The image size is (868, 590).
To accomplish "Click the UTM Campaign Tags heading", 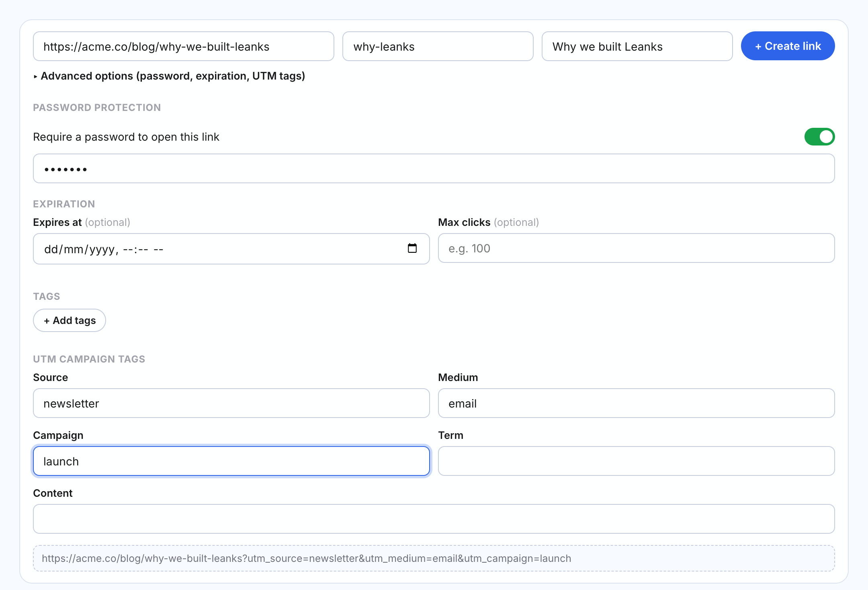I will (x=89, y=359).
